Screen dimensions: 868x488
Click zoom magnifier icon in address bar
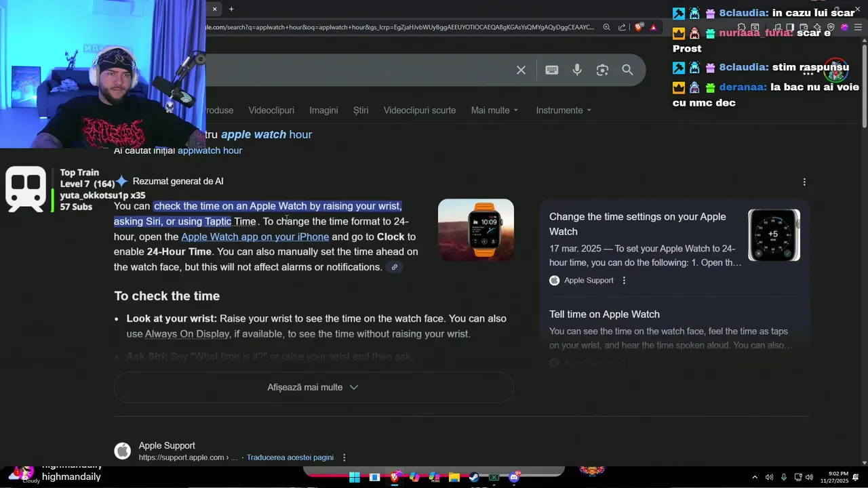[x=607, y=28]
